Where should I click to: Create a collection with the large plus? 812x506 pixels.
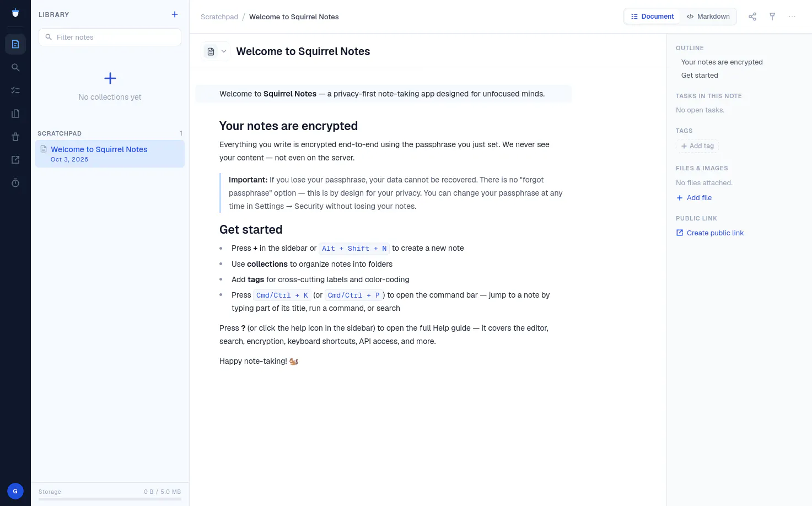(x=110, y=78)
